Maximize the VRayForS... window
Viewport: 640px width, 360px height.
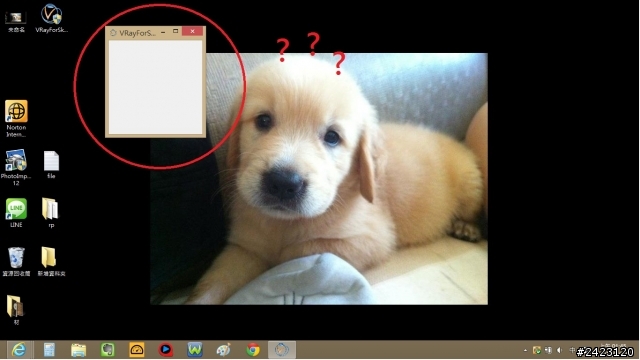point(176,31)
